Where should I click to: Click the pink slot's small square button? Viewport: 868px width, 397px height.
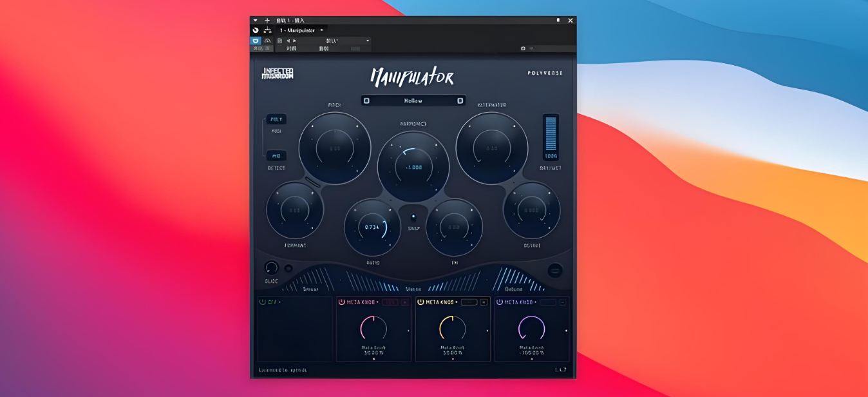[404, 302]
